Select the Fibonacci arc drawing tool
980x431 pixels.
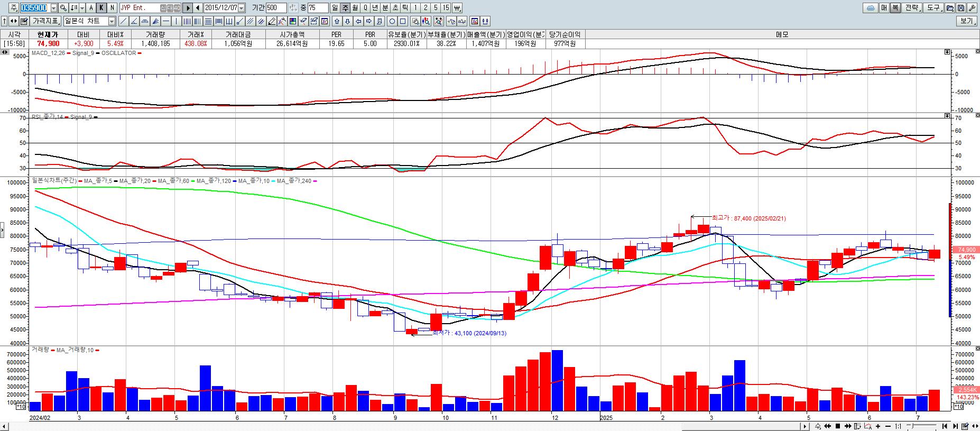click(x=144, y=22)
